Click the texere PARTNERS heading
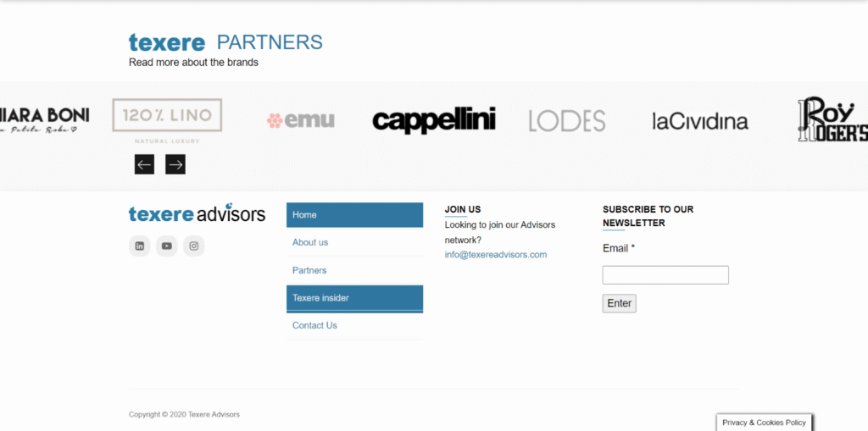Viewport: 868px width, 431px height. (x=225, y=42)
